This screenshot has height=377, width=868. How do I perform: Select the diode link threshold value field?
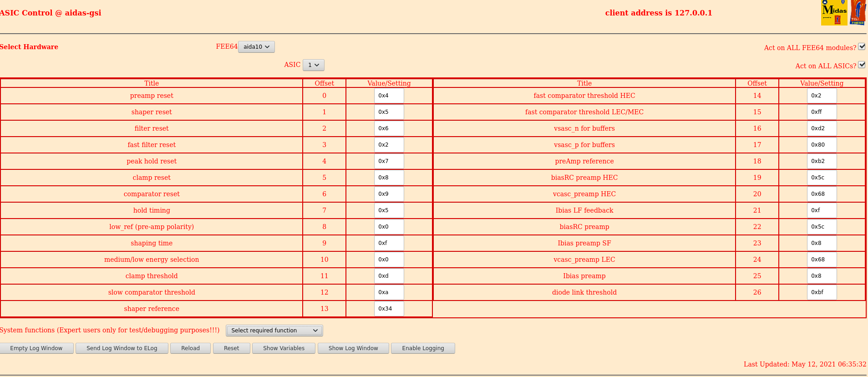click(822, 292)
